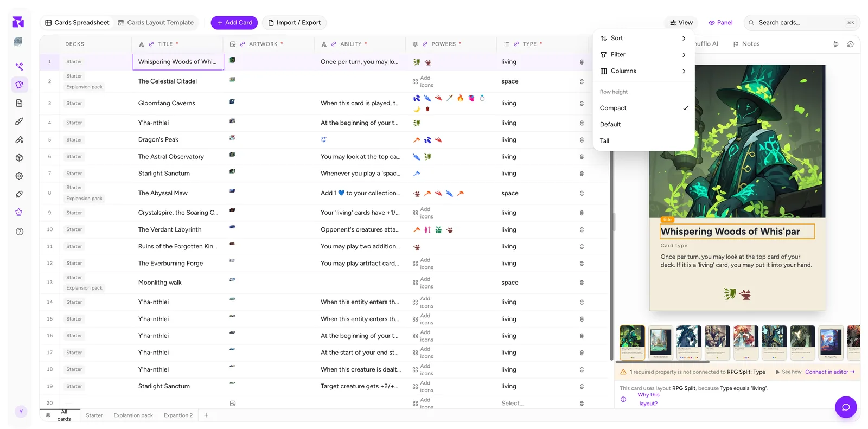868x429 pixels.
Task: Open the brush design sidebar icon
Action: pos(19,121)
